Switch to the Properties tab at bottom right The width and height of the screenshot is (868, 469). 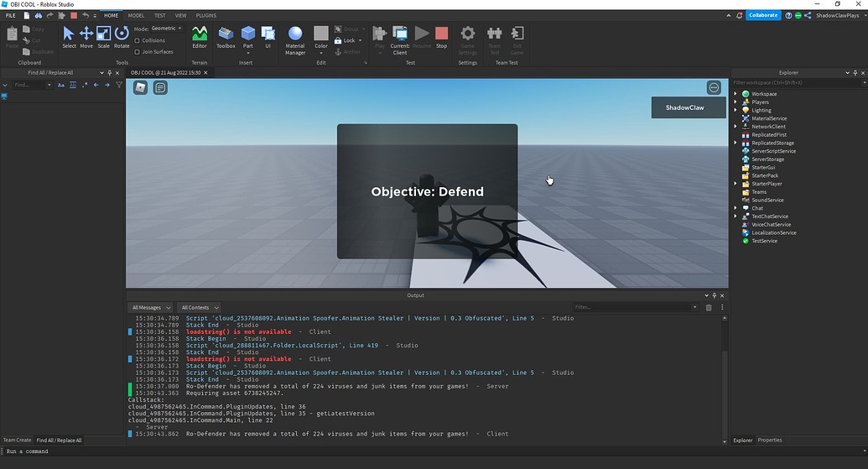click(770, 440)
